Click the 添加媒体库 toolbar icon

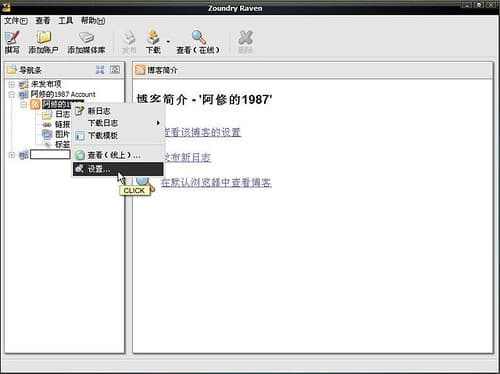click(x=86, y=37)
